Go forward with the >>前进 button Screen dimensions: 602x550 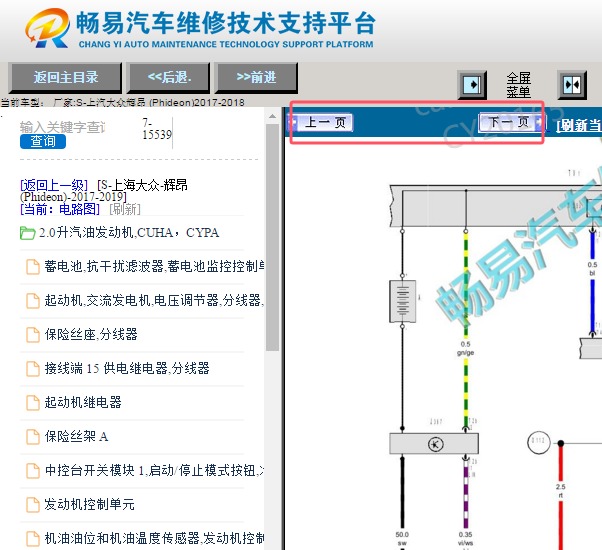click(256, 78)
